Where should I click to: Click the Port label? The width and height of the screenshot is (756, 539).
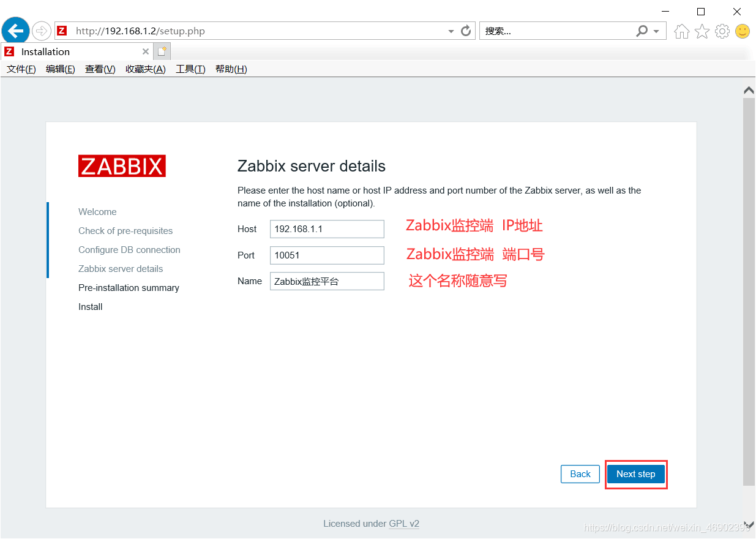pyautogui.click(x=246, y=255)
